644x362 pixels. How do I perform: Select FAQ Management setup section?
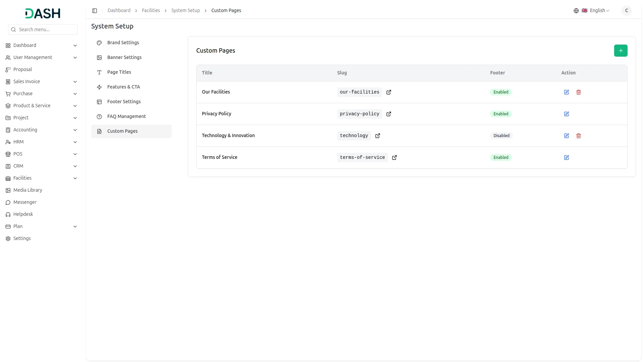[126, 116]
